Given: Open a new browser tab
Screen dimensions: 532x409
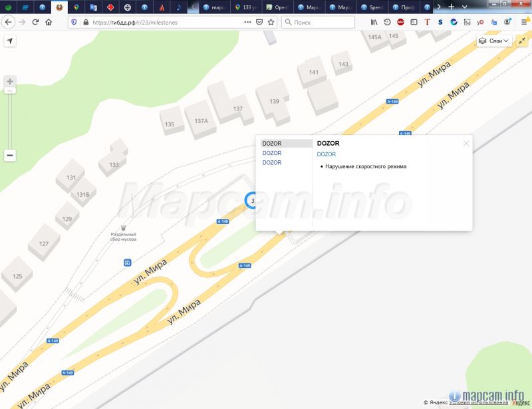Looking at the screenshot, I should 452,7.
